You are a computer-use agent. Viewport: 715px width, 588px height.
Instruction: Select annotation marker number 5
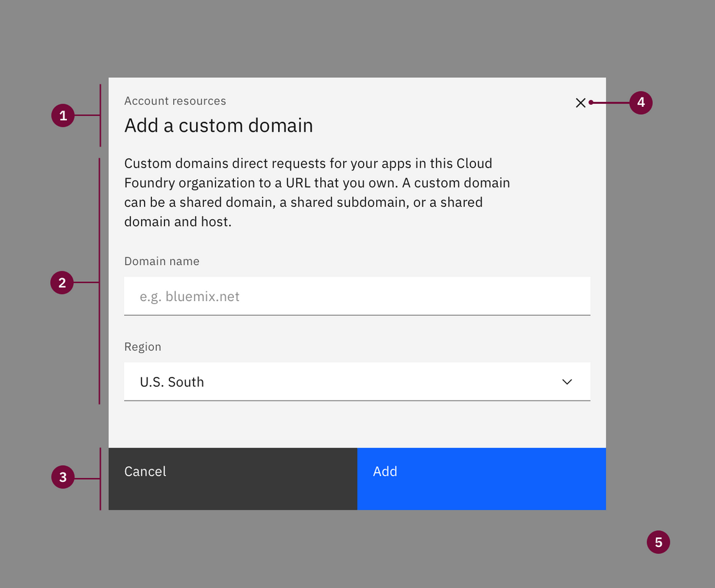[658, 542]
